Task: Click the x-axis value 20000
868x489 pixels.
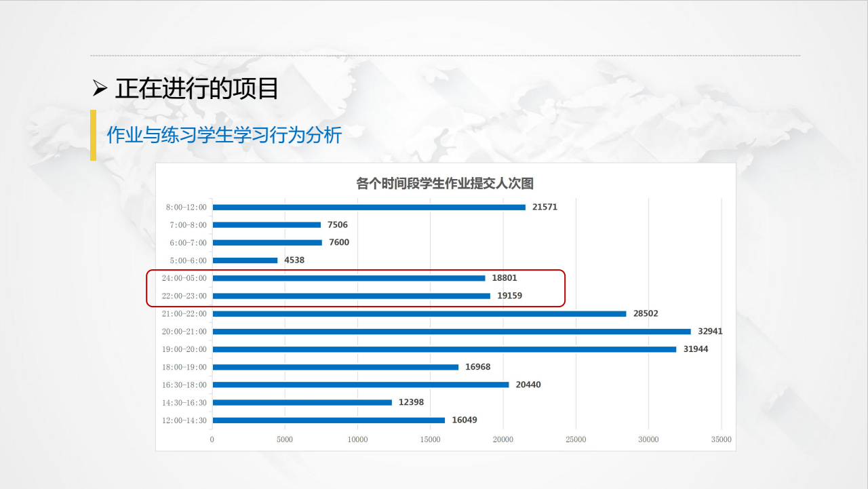Action: coord(503,439)
